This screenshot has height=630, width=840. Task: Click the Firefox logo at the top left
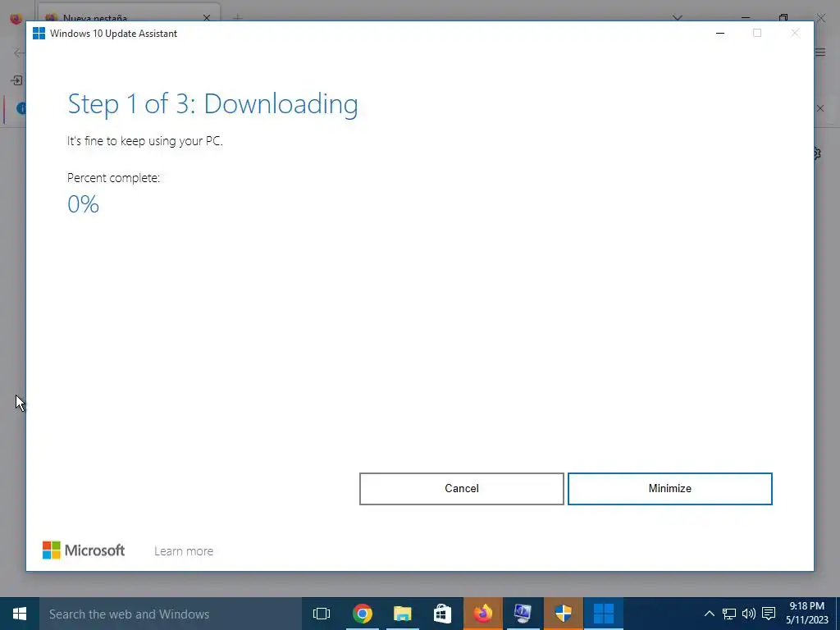coord(16,18)
